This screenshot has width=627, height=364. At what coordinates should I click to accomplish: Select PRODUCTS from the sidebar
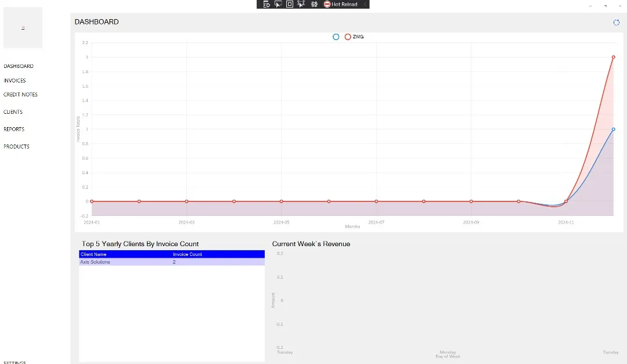click(16, 146)
